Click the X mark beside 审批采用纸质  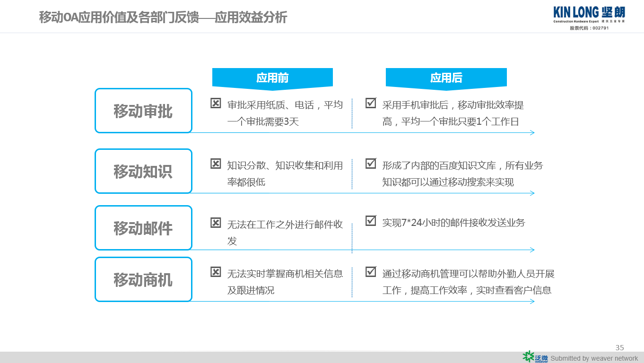click(216, 104)
